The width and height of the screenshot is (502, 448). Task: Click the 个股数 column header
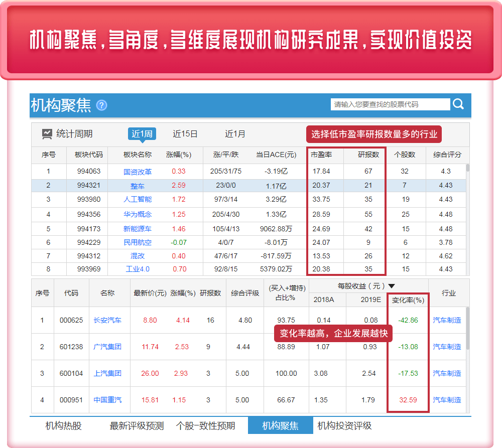pos(405,155)
